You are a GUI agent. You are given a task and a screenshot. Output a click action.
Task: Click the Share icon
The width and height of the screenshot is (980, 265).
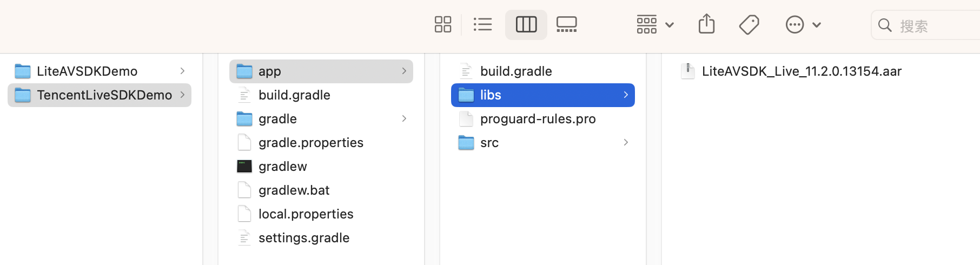click(x=706, y=24)
